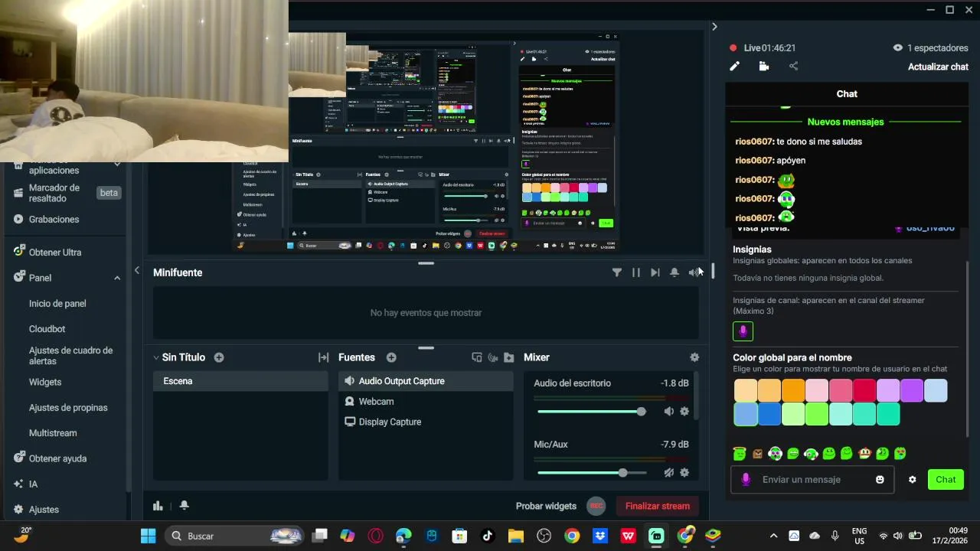Mute Audio del escritorio speaker
The width and height of the screenshot is (980, 551).
click(669, 412)
